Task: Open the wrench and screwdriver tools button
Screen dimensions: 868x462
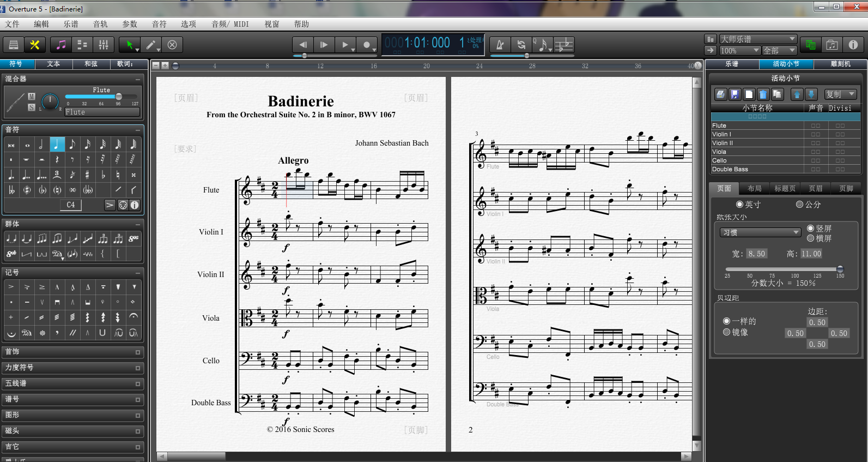Action: coord(34,45)
